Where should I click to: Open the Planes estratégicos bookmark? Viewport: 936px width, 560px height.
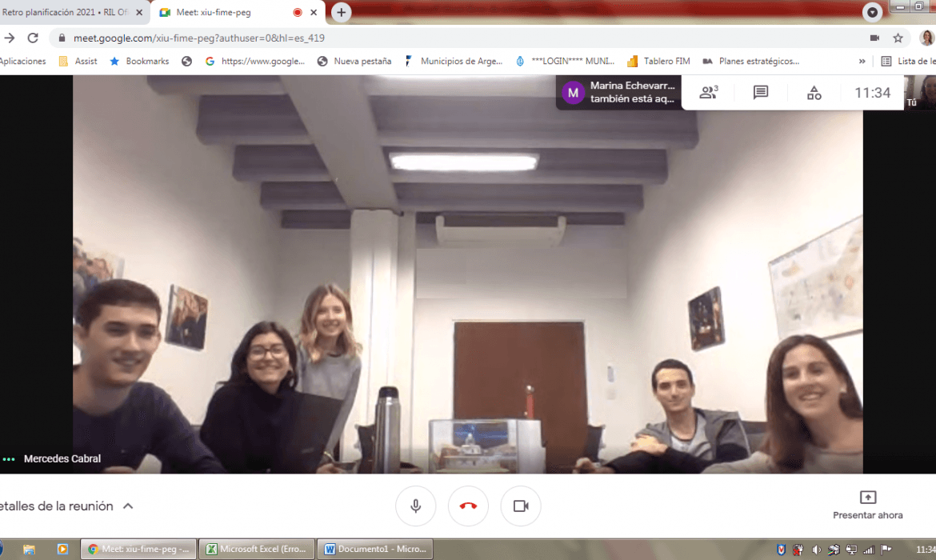click(x=750, y=61)
